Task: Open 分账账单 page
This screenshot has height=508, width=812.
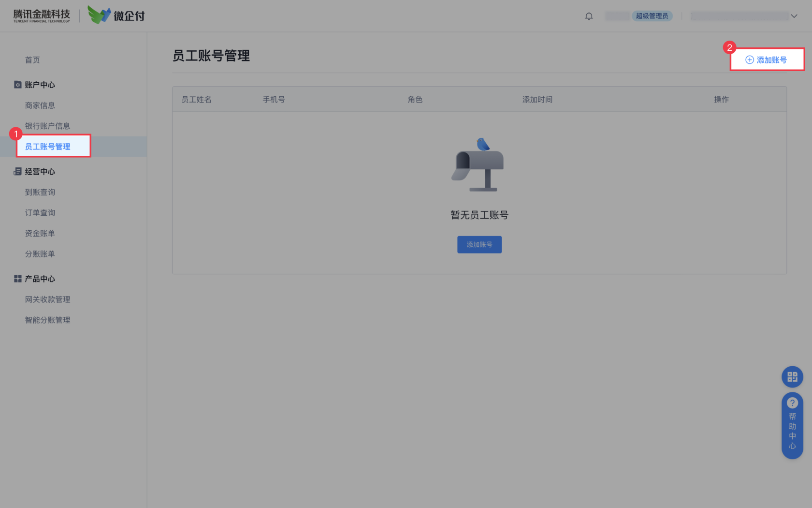Action: (x=40, y=254)
